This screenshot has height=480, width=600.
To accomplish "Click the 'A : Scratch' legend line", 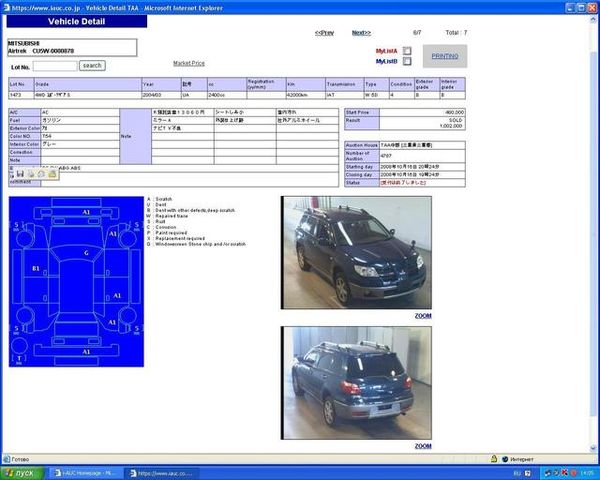I will tap(160, 199).
